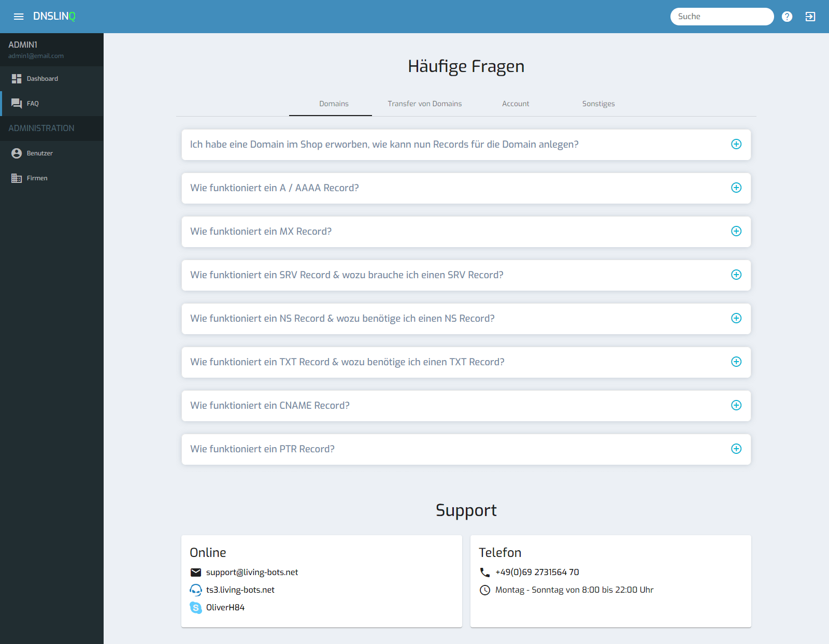Open Benutzer in the sidebar
The height and width of the screenshot is (644, 829).
coord(52,153)
